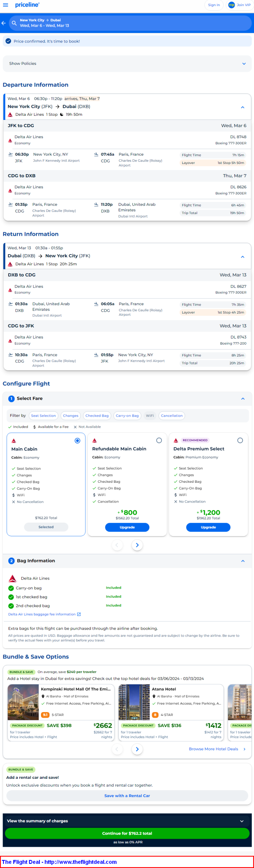Open Kempinski Hotel Mall Of The Emirates thumbnail
Screen dimensions: 254x868
(x=24, y=703)
